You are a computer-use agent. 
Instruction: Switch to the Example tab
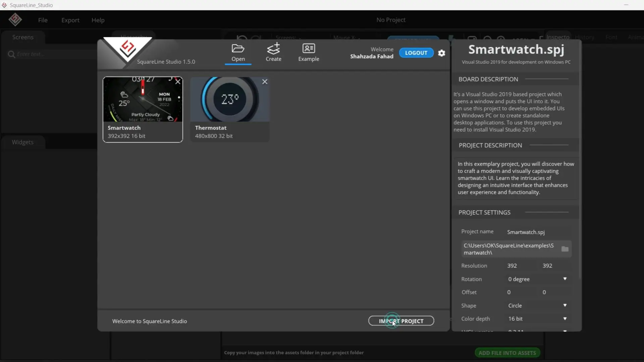(x=309, y=52)
